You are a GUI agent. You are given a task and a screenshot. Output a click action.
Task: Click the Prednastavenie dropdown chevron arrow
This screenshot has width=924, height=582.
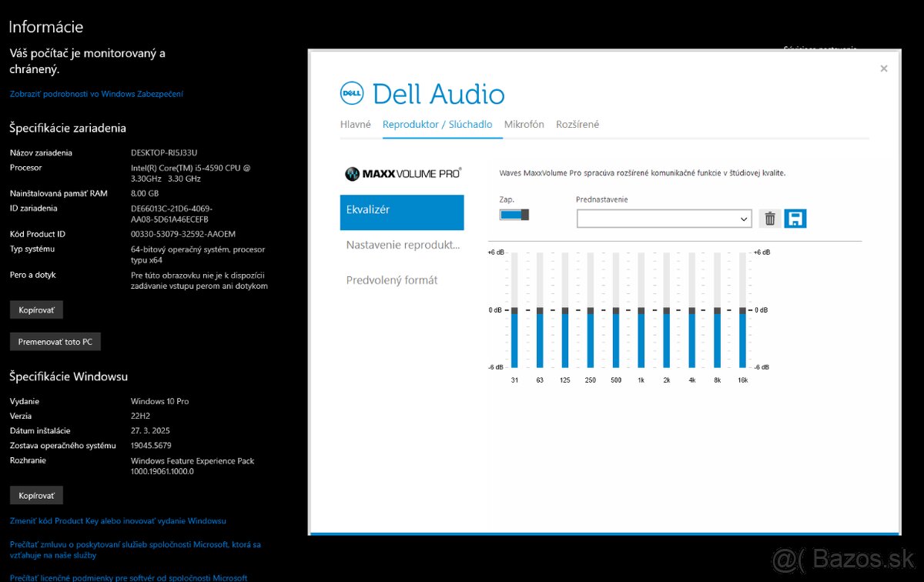(x=745, y=218)
